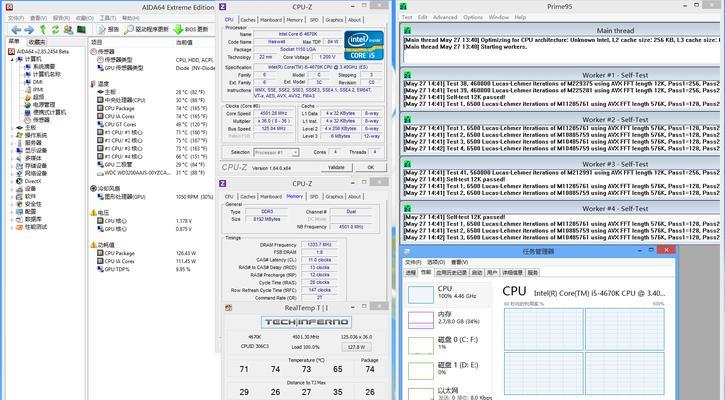This screenshot has width=725, height=400.
Task: Switch to the 收藏夹 tab in AIDA64
Action: (x=37, y=42)
